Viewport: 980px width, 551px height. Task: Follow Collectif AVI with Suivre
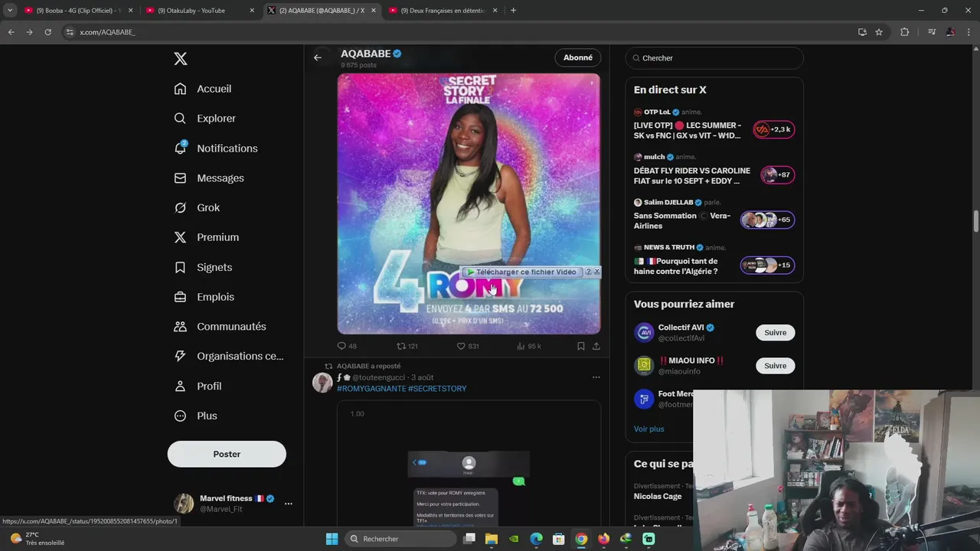[x=776, y=332]
